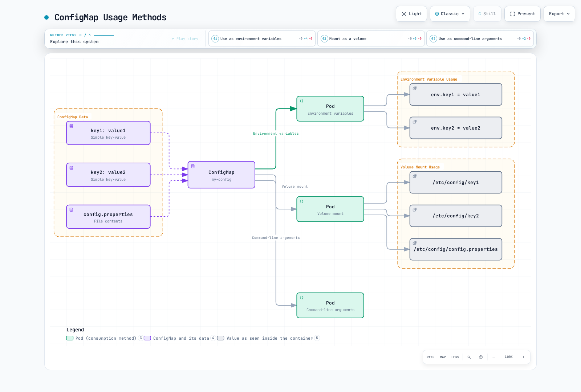Open the help question-mark icon

[x=481, y=357]
